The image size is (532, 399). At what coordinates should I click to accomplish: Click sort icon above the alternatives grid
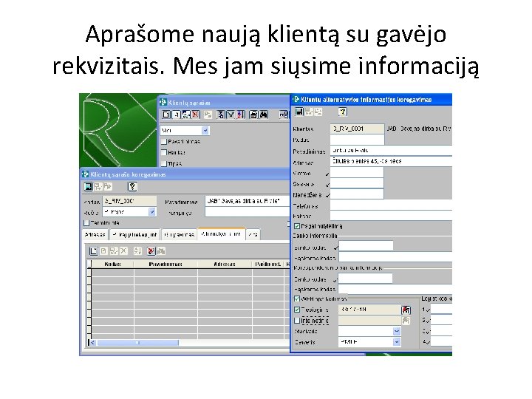(x=137, y=250)
